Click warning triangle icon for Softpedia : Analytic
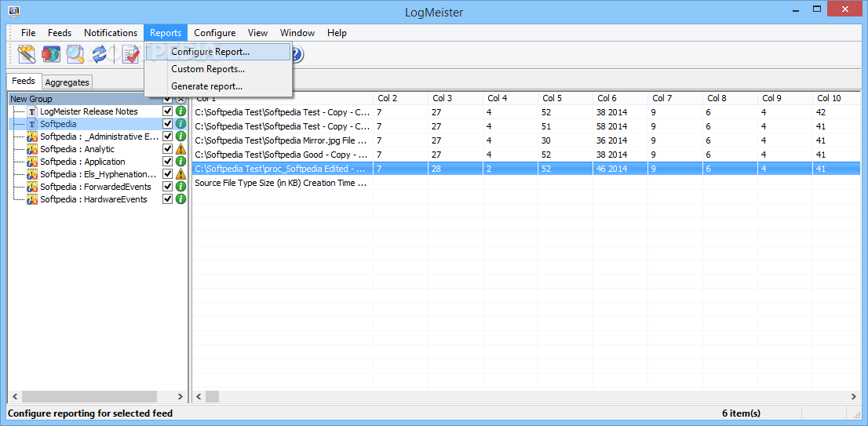The width and height of the screenshot is (868, 426). (x=181, y=149)
